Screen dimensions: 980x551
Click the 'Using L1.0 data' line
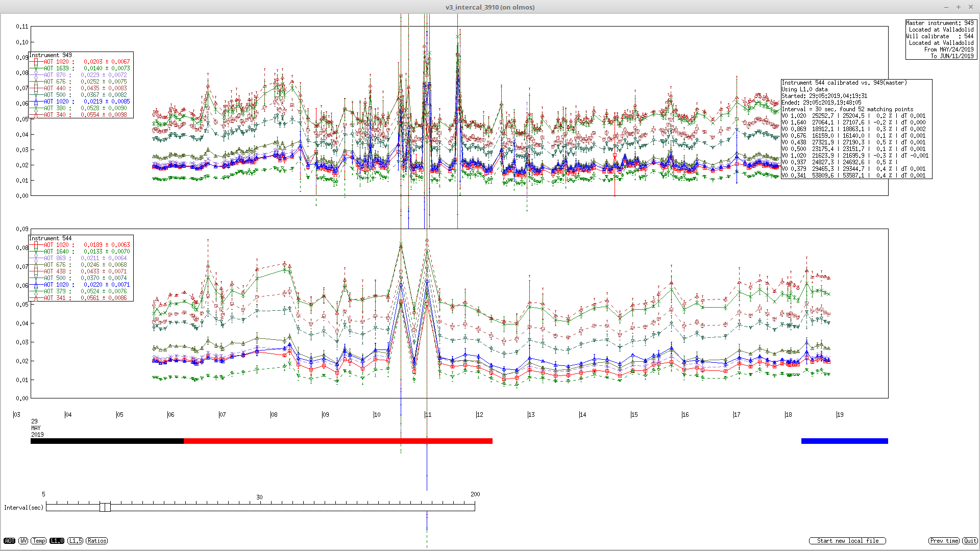coord(805,89)
